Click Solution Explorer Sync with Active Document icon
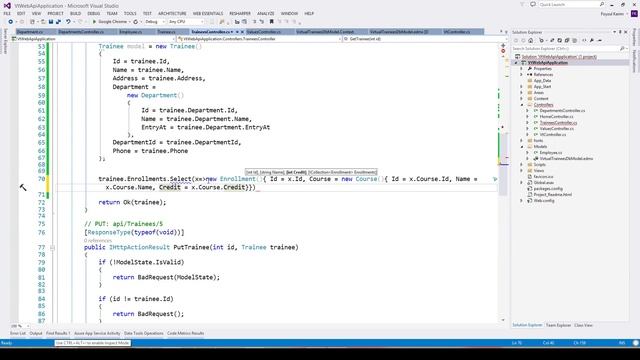This screenshot has height=360, width=640. tap(552, 40)
